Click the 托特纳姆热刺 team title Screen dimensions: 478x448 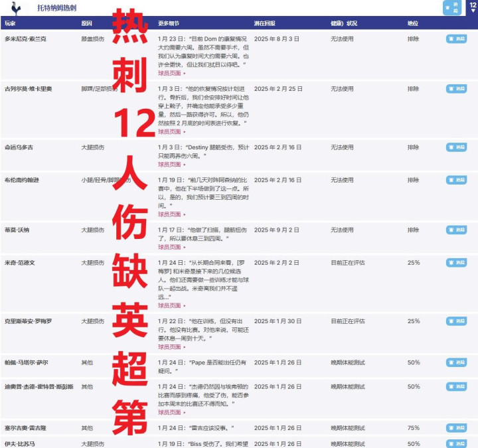pyautogui.click(x=56, y=8)
